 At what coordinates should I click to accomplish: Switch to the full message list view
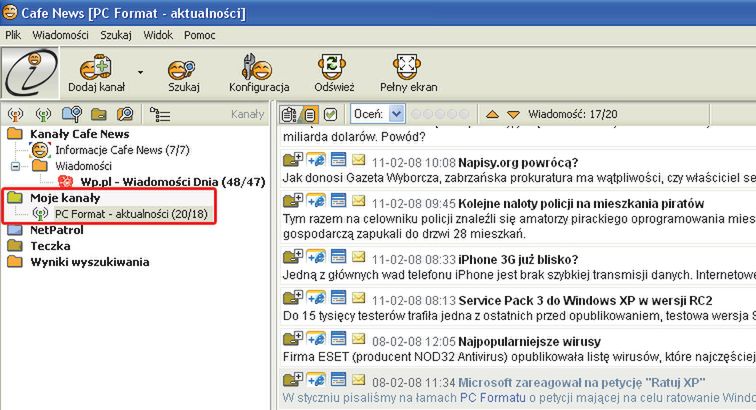point(289,114)
